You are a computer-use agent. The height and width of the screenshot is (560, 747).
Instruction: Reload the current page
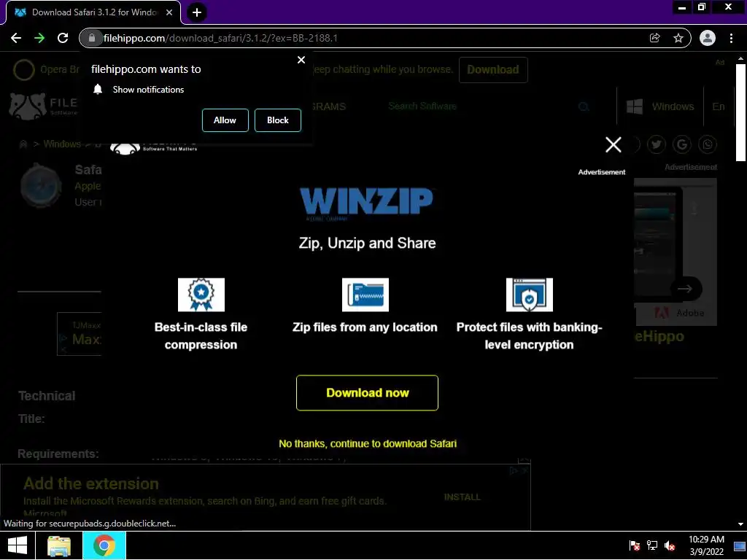coord(63,38)
